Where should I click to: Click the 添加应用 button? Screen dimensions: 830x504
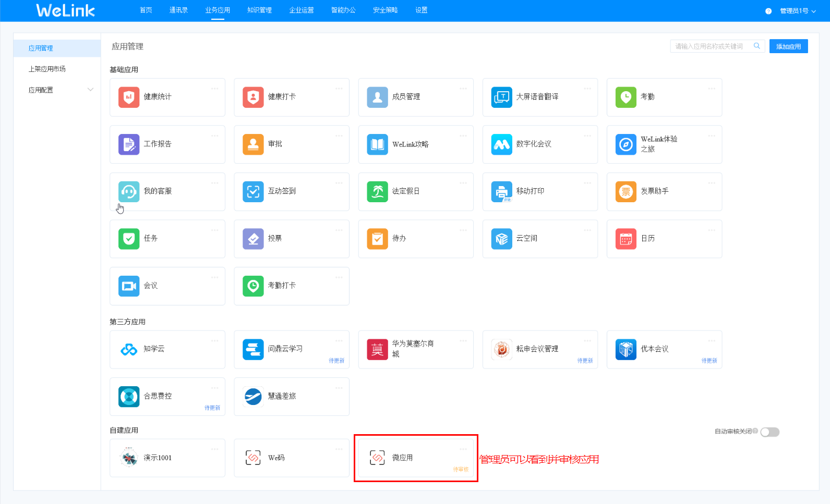coord(788,46)
